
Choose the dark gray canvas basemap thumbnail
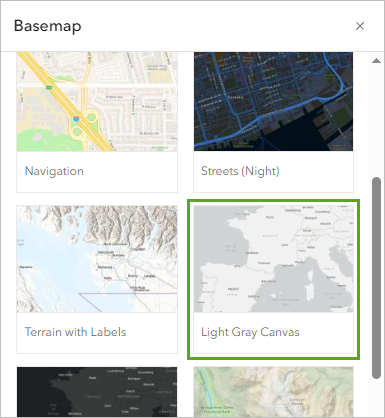pos(97,392)
